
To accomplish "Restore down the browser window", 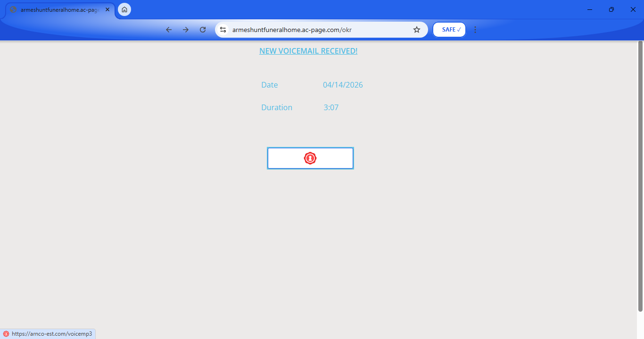I will click(x=611, y=9).
